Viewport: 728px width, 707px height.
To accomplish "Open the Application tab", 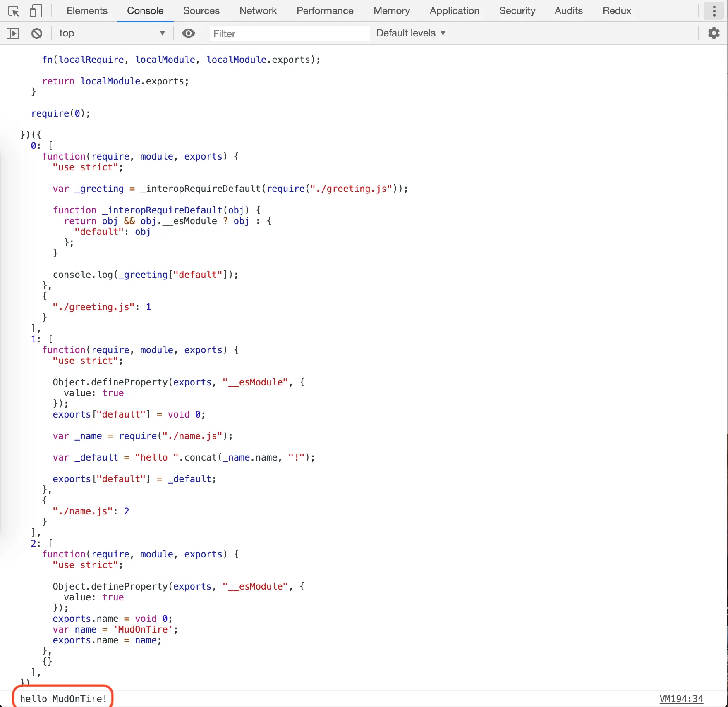I will coord(455,11).
